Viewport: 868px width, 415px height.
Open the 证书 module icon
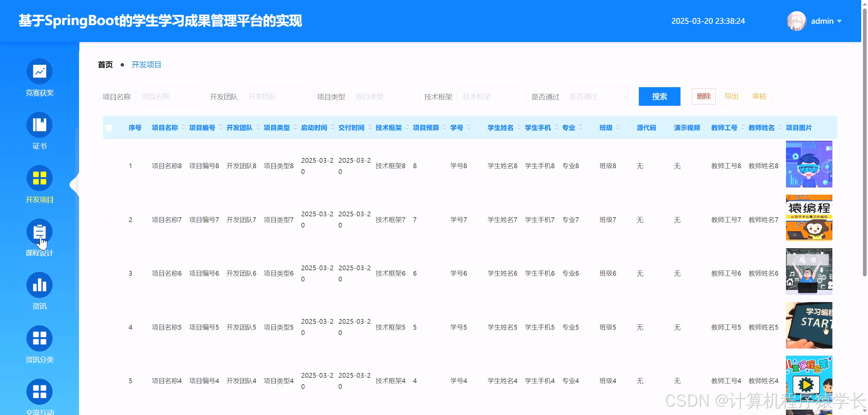click(x=39, y=125)
